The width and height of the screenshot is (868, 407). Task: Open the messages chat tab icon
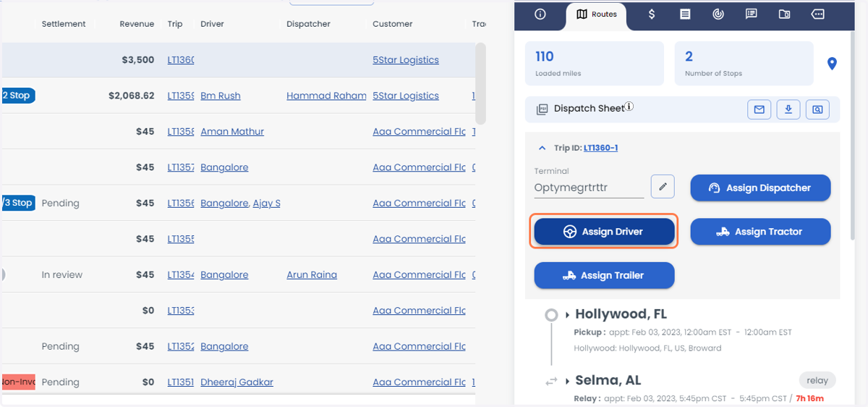tap(752, 14)
